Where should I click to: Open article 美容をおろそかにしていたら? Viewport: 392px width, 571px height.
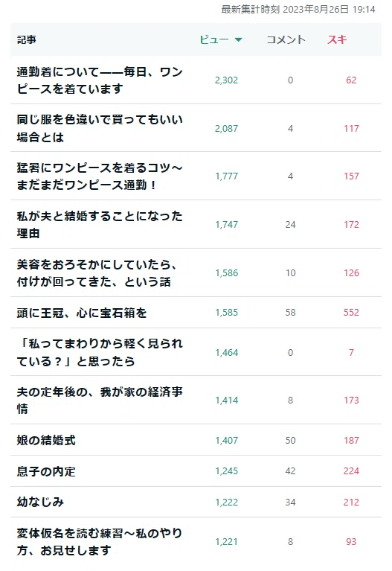(97, 272)
